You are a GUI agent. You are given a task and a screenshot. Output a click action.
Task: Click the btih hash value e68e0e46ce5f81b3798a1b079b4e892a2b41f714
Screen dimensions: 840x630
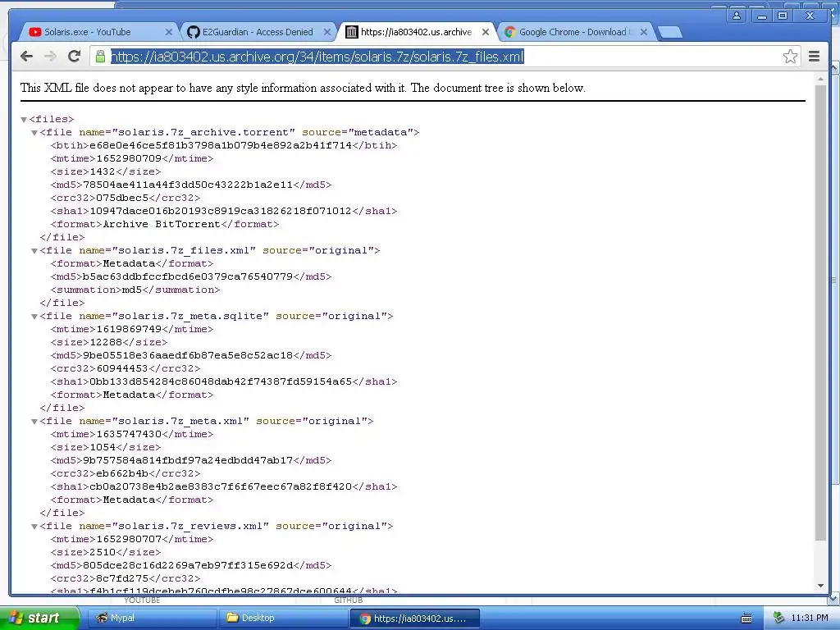tap(221, 145)
